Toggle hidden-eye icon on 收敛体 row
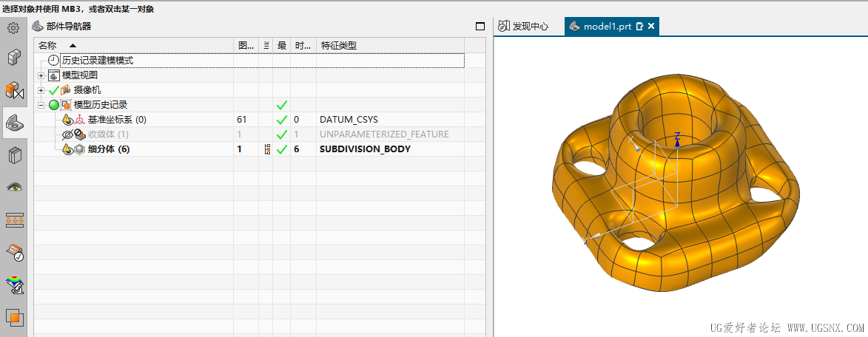The width and height of the screenshot is (868, 337). [x=67, y=135]
